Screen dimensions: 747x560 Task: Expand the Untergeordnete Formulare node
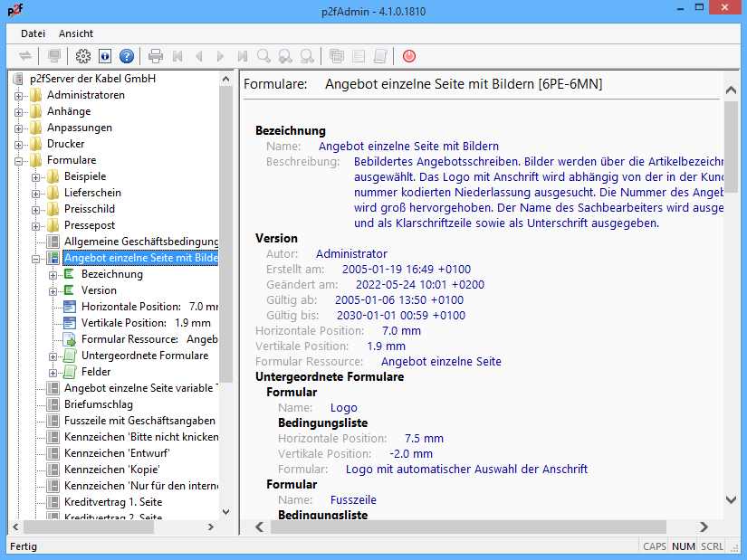(53, 356)
